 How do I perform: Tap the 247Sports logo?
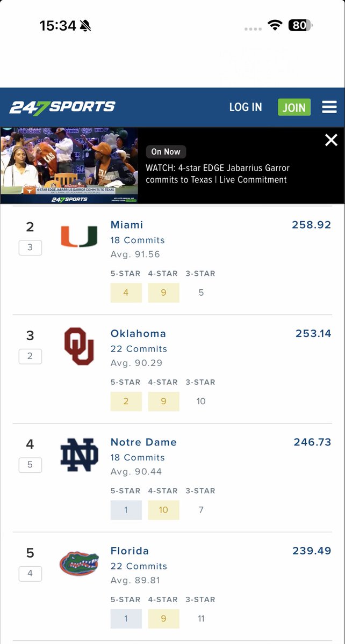coord(62,107)
